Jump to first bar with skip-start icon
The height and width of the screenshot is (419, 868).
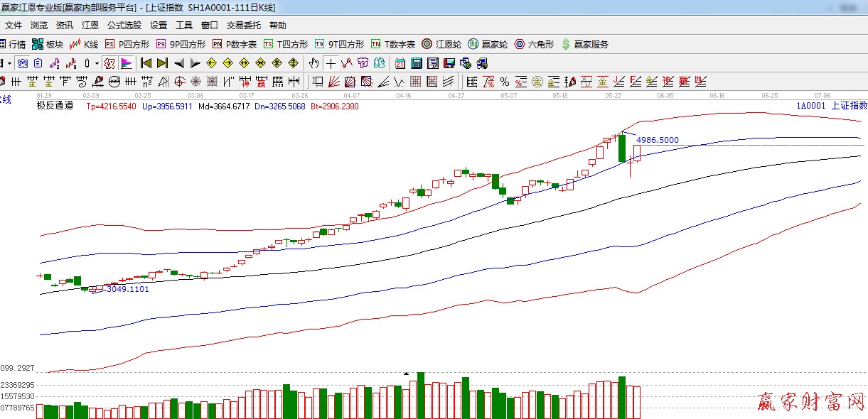(146, 63)
